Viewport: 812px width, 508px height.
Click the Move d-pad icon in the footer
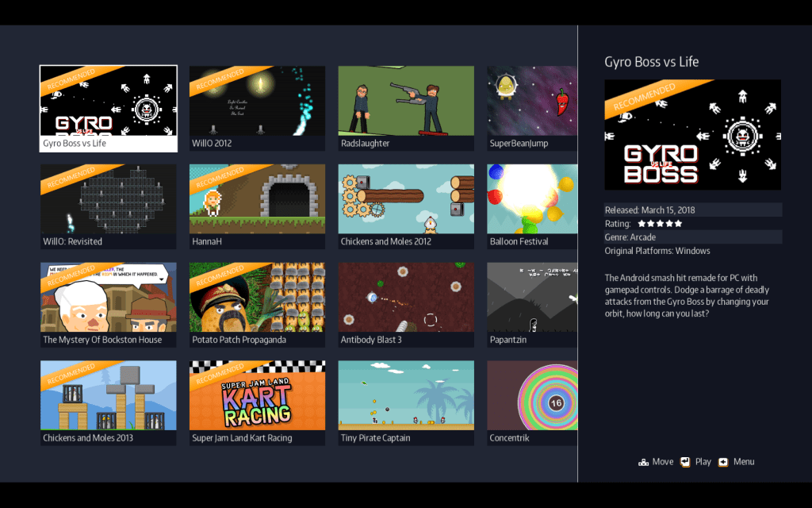point(643,462)
